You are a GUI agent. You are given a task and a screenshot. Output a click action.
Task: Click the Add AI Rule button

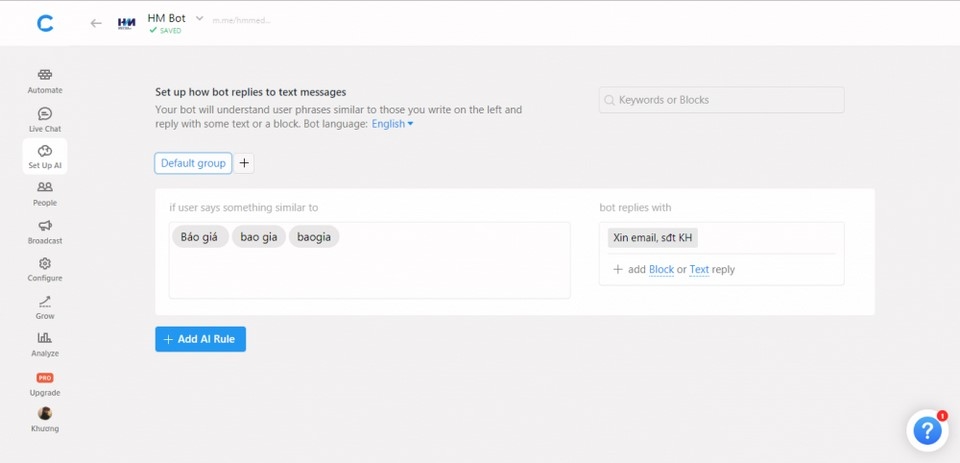tap(200, 339)
